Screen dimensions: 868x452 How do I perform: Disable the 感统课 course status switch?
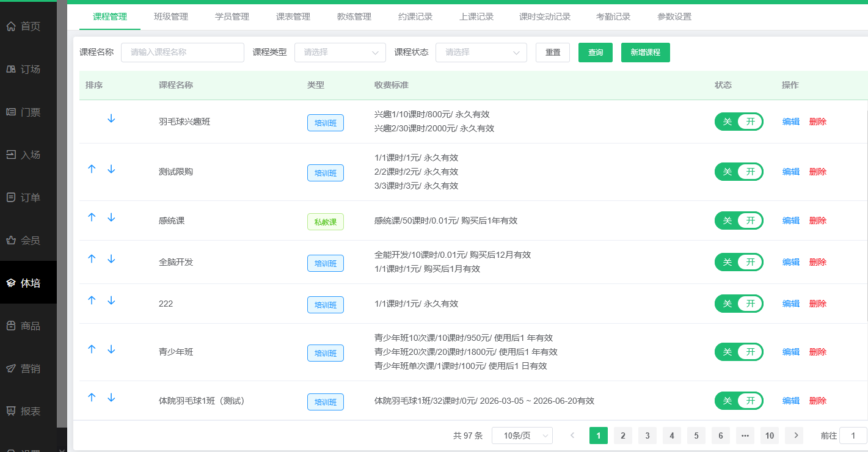(x=739, y=221)
